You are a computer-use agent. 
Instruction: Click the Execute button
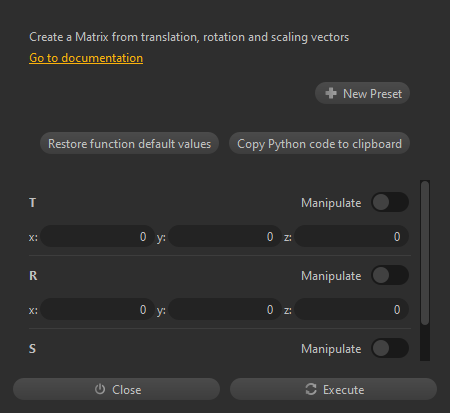[333, 389]
